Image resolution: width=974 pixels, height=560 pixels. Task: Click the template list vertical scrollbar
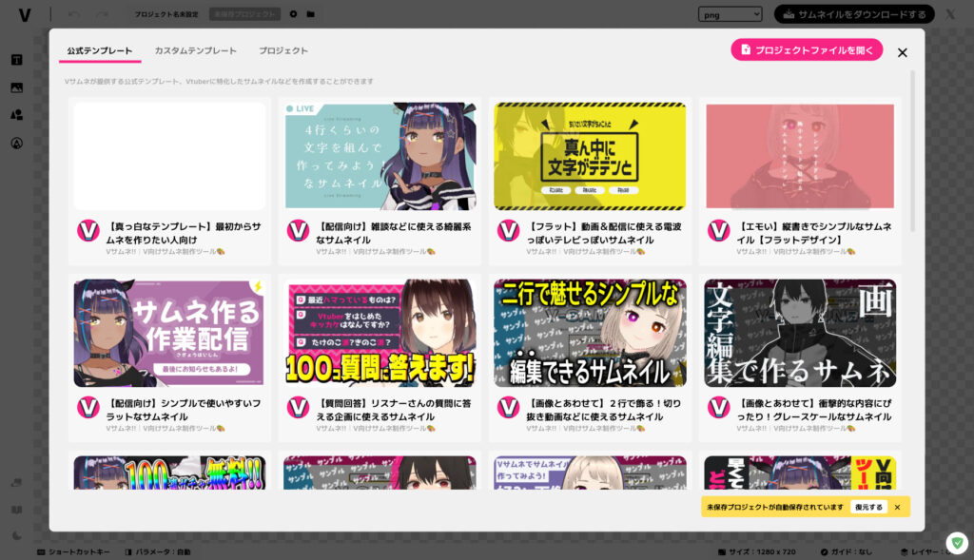(913, 152)
